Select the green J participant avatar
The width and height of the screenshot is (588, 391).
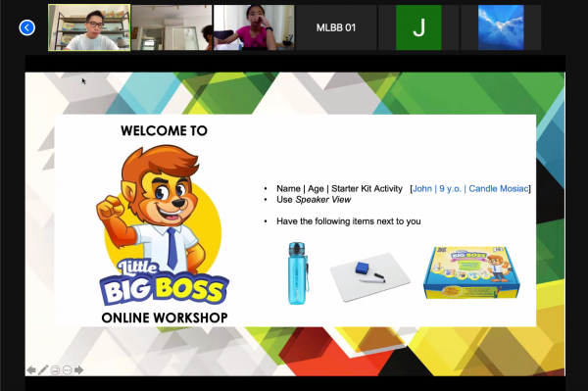click(418, 27)
